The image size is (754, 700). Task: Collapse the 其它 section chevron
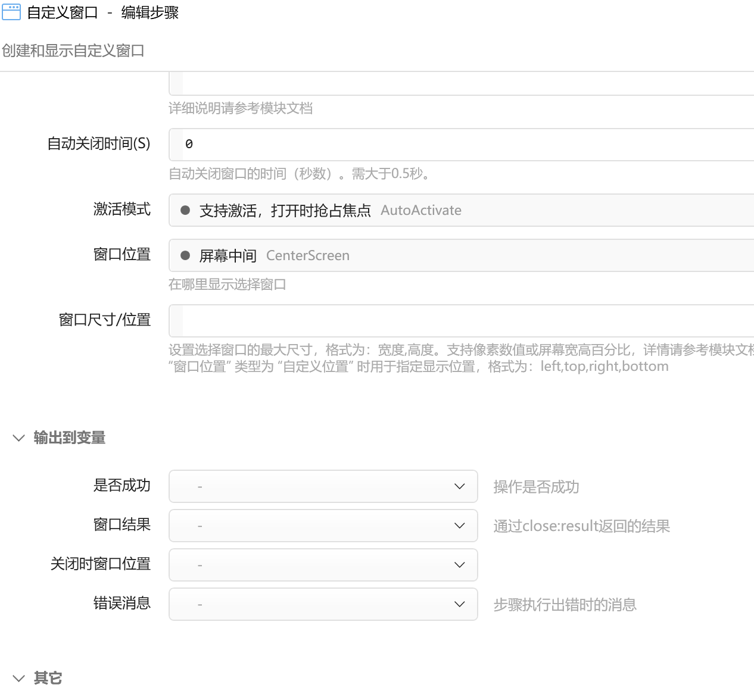pyautogui.click(x=18, y=678)
